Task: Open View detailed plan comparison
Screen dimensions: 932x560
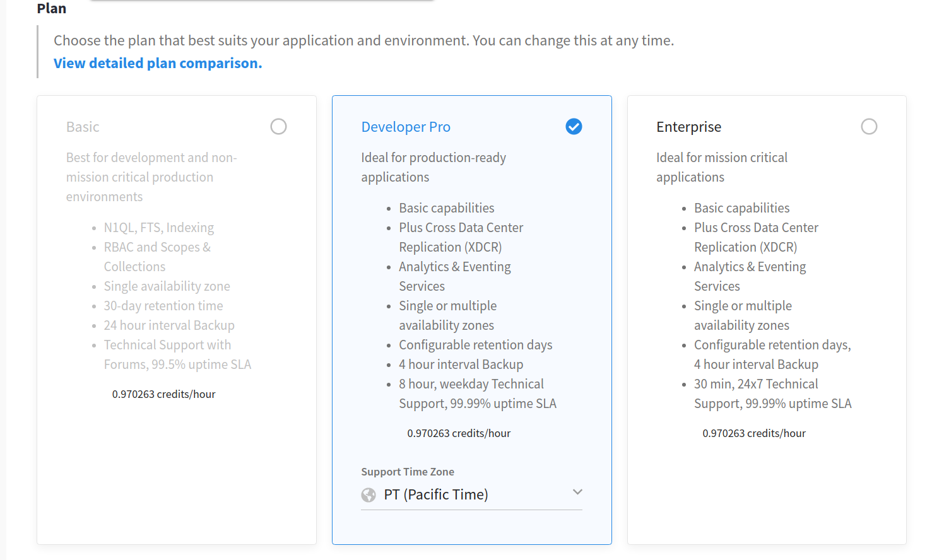Action: coord(156,62)
